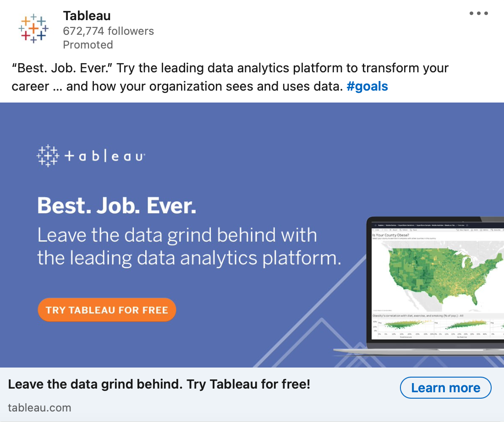Image resolution: width=504 pixels, height=422 pixels.
Task: Click the banner subtitle about leading data analytics
Action: pos(189,247)
